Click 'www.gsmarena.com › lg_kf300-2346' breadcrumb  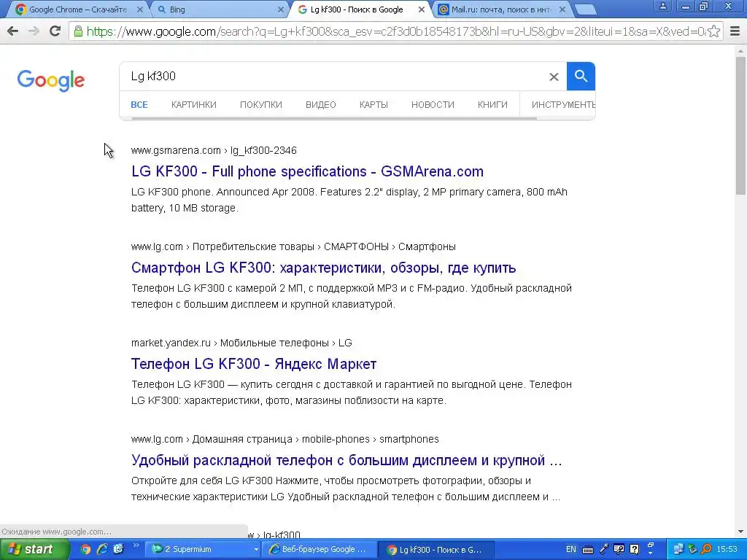point(214,150)
